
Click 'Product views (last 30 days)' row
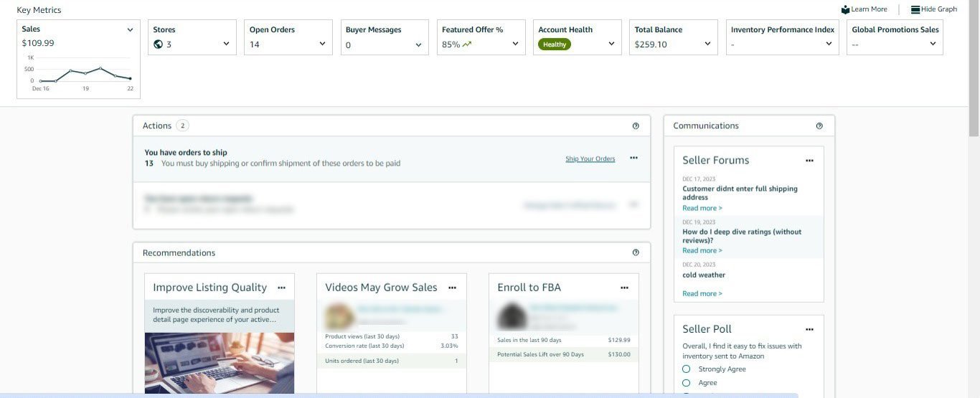(x=392, y=336)
